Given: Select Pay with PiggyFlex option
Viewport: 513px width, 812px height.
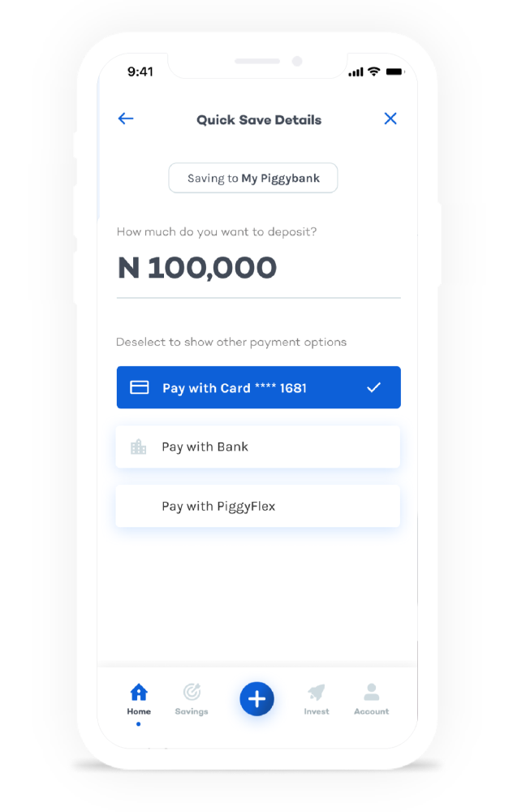Looking at the screenshot, I should click(x=258, y=506).
